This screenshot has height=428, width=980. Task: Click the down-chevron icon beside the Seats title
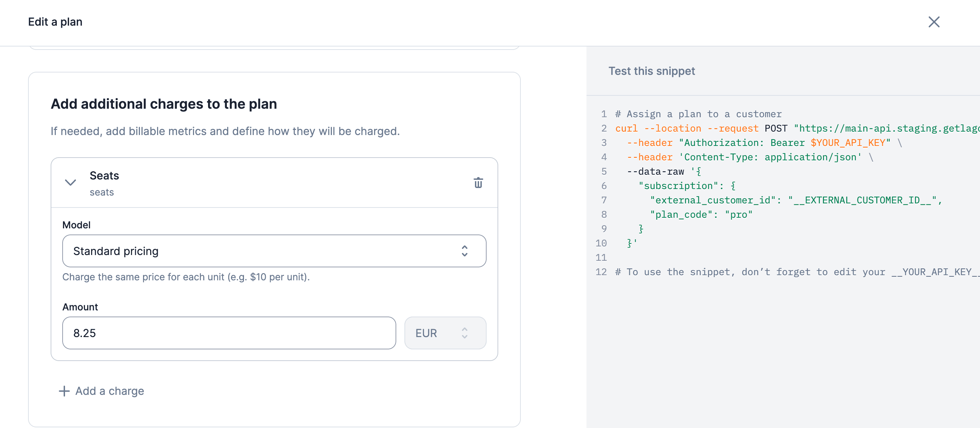[69, 183]
